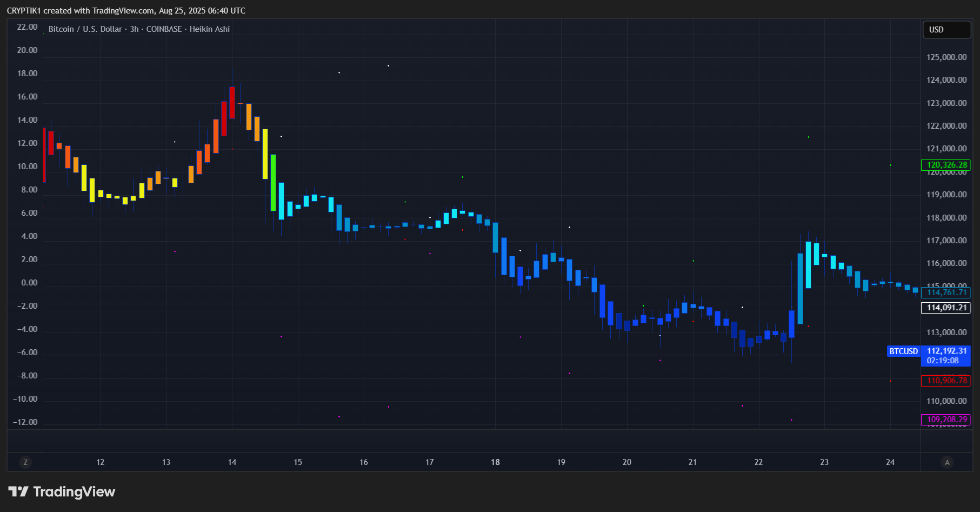
Task: Click the magenta 109,208.29 price label
Action: (946, 420)
